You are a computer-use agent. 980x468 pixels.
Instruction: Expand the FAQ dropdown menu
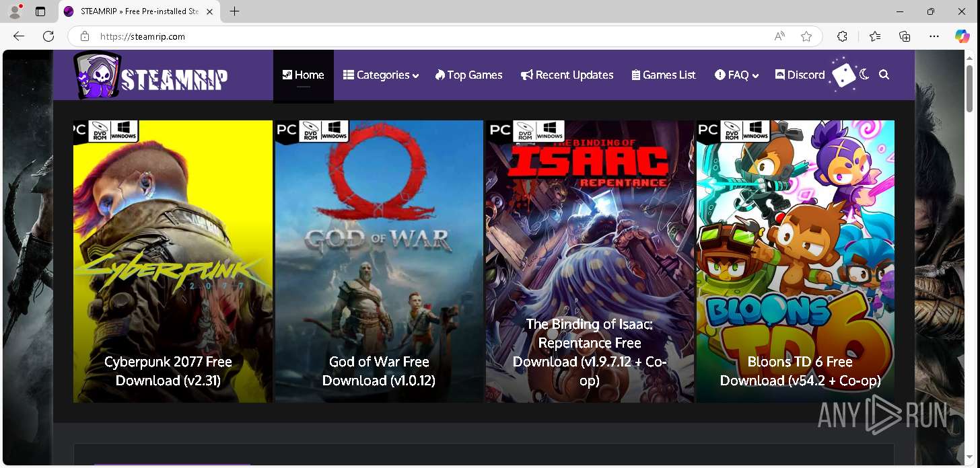click(737, 75)
